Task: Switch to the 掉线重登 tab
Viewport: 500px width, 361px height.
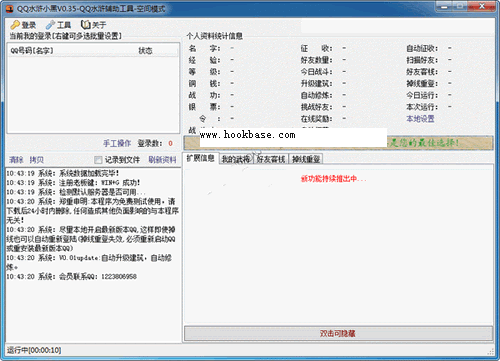Action: [x=306, y=159]
